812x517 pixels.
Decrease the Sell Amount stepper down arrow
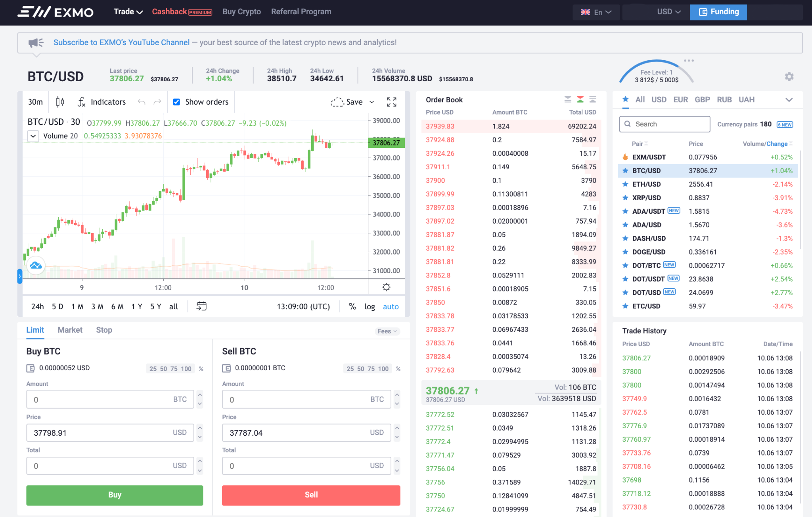[x=397, y=404]
